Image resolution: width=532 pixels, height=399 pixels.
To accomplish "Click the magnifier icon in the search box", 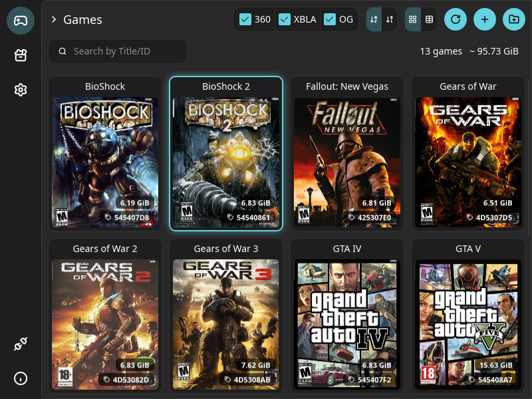I will pos(63,51).
